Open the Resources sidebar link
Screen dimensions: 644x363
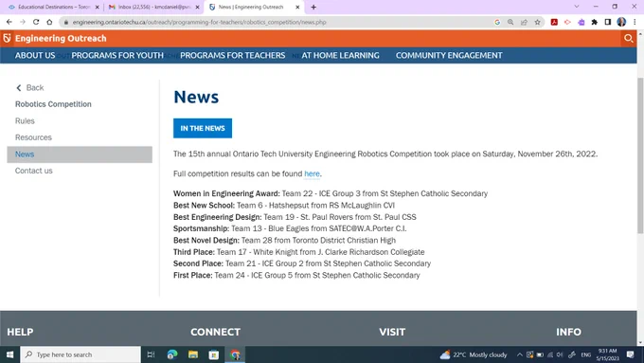tap(33, 137)
